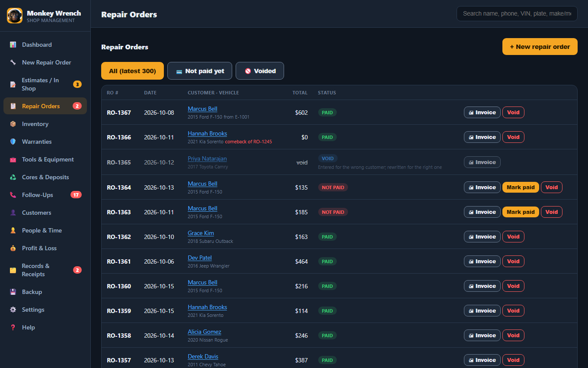Open the invoice for RO-1361
588x368 pixels.
pyautogui.click(x=482, y=261)
